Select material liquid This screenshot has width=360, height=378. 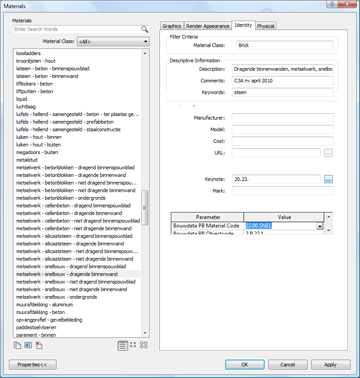coord(22,99)
